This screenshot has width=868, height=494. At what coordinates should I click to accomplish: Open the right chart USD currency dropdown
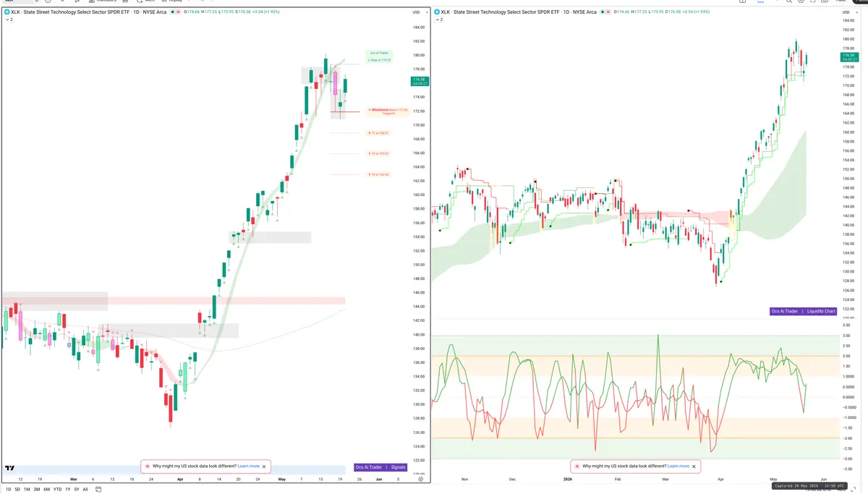pyautogui.click(x=849, y=12)
